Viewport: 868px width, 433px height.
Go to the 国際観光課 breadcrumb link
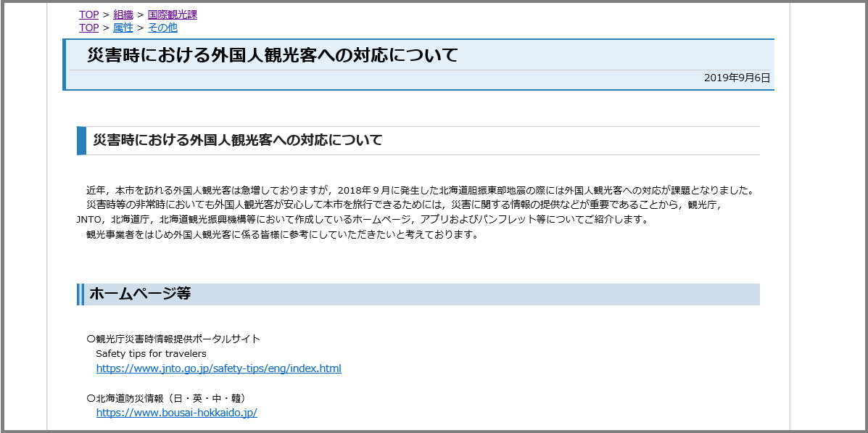click(172, 15)
